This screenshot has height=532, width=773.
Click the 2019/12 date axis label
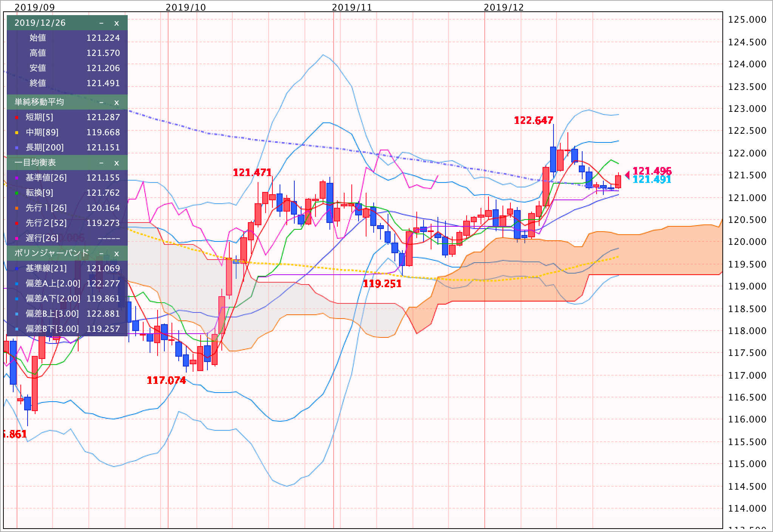tap(504, 7)
